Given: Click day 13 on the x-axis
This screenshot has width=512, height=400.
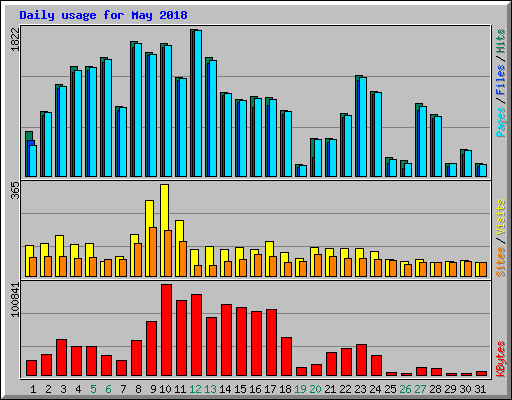Looking at the screenshot, I should point(210,389).
